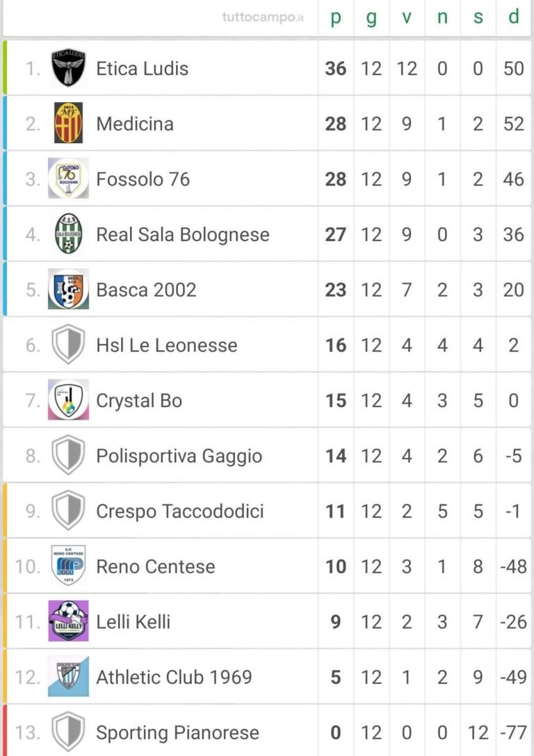
Task: Click Real Sala Bolognese green crest
Action: pos(68,234)
